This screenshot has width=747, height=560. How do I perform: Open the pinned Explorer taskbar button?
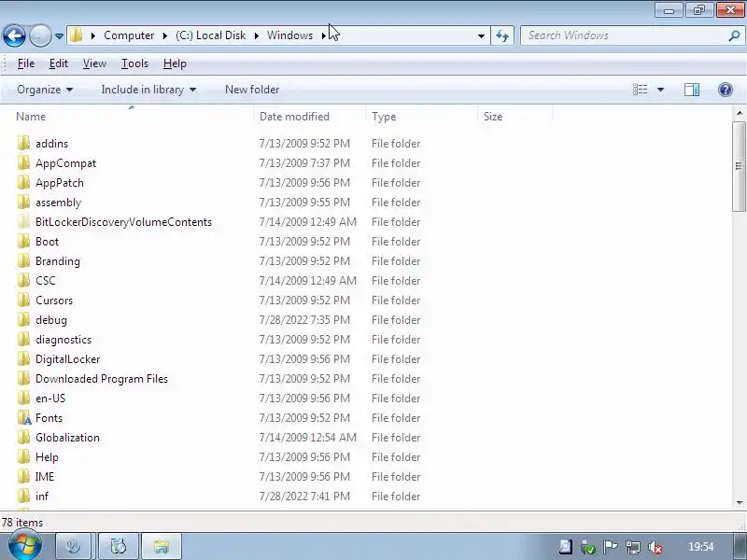pos(162,546)
